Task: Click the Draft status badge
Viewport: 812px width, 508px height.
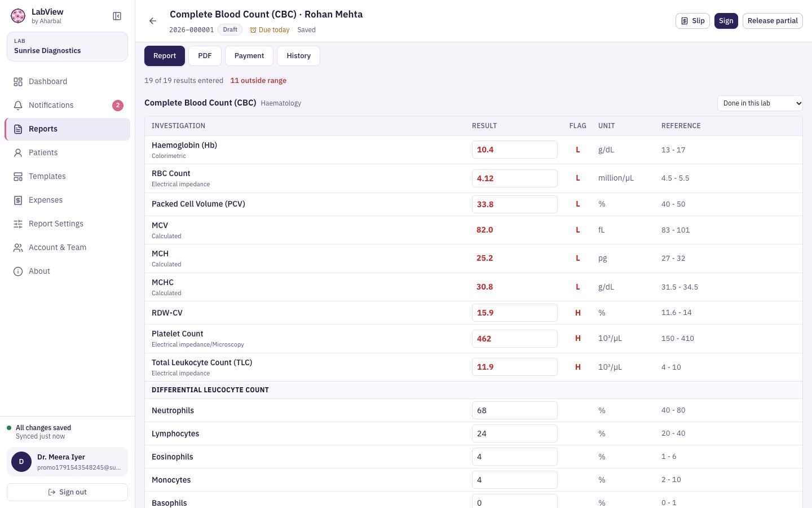Action: pos(230,30)
